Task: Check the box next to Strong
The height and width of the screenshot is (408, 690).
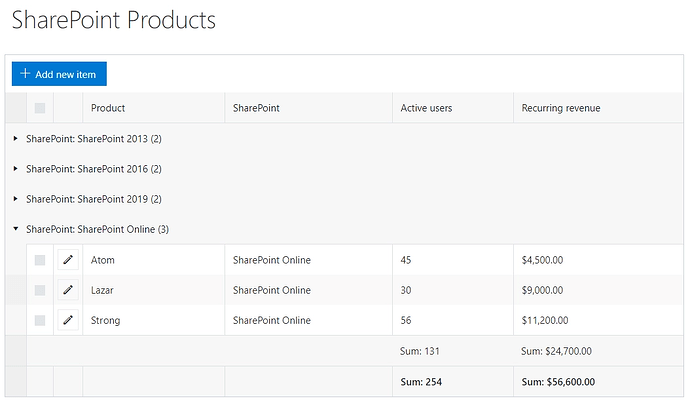Action: [40, 320]
